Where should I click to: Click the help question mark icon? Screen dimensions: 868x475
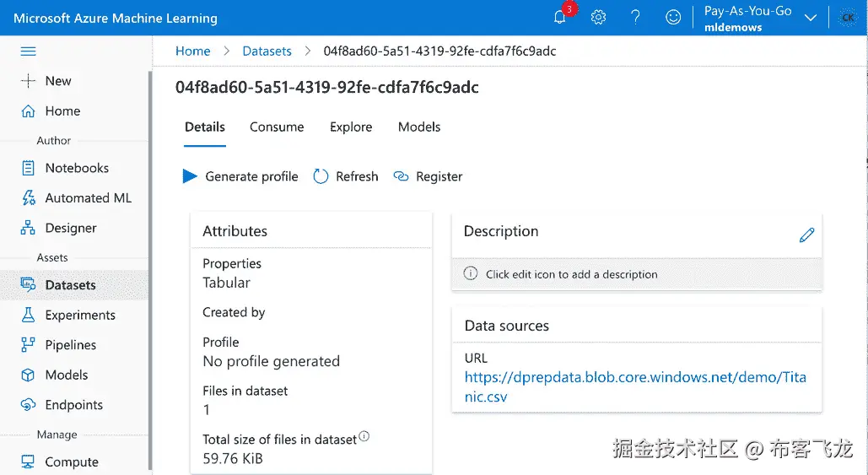(x=635, y=17)
